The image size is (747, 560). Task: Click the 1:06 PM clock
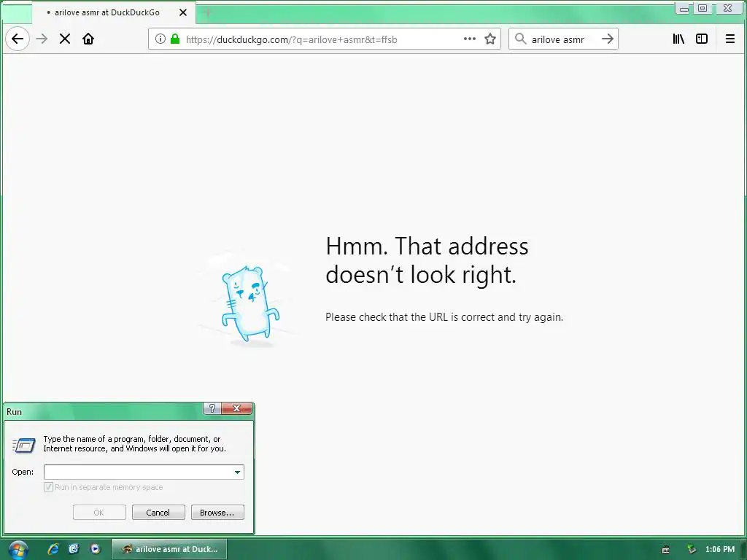pos(720,550)
